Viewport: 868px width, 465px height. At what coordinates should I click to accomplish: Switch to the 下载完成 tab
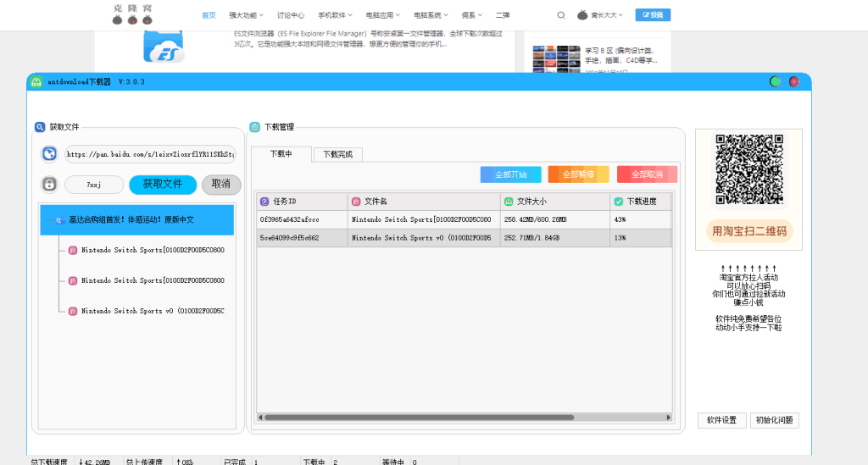(337, 155)
